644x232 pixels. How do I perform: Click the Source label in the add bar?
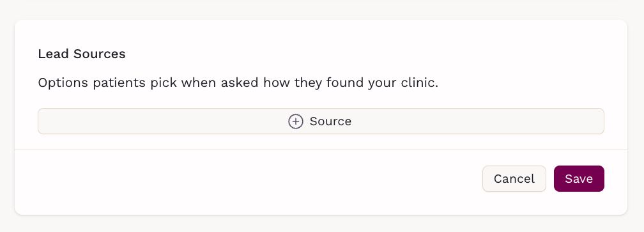(x=331, y=121)
